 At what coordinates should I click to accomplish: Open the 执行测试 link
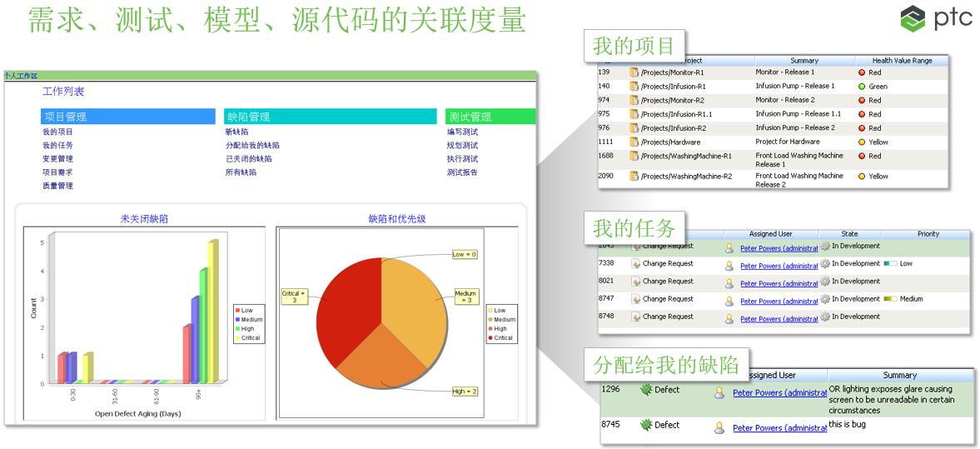click(x=462, y=159)
